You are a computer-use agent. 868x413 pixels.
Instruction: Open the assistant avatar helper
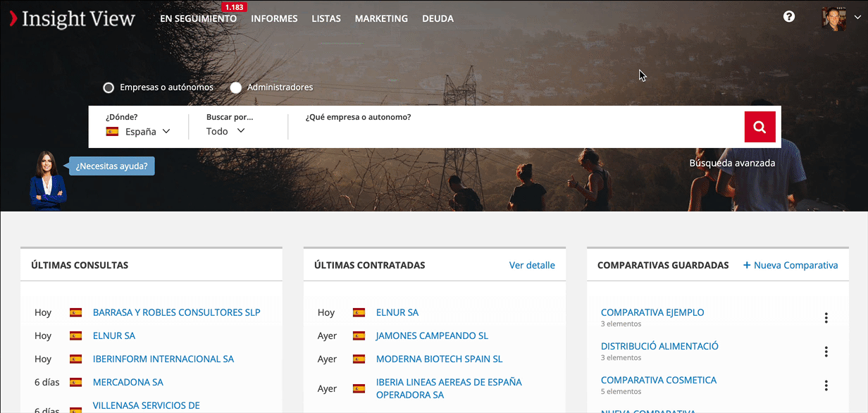pyautogui.click(x=47, y=180)
